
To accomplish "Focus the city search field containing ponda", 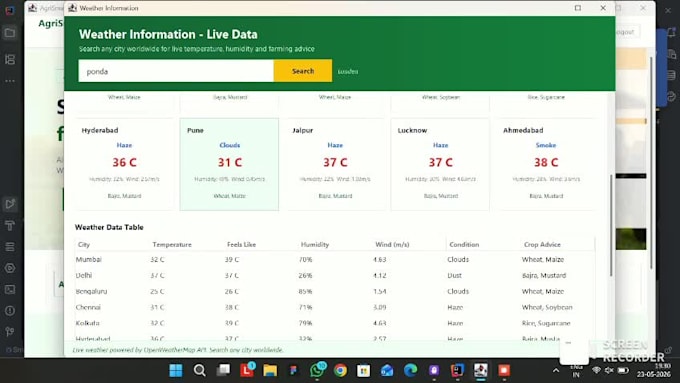I will (176, 71).
